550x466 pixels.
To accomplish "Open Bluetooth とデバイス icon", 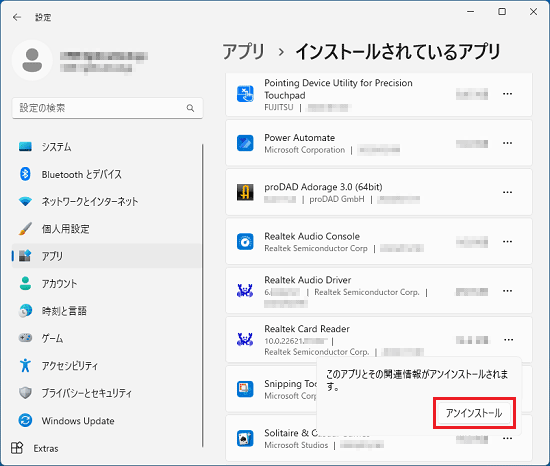I will pyautogui.click(x=25, y=174).
